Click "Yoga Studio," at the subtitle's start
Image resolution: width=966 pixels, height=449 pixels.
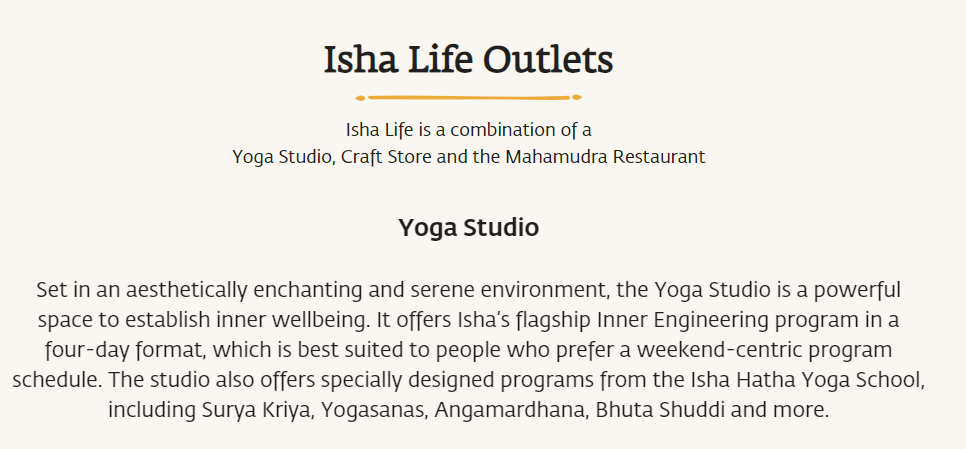pos(283,157)
